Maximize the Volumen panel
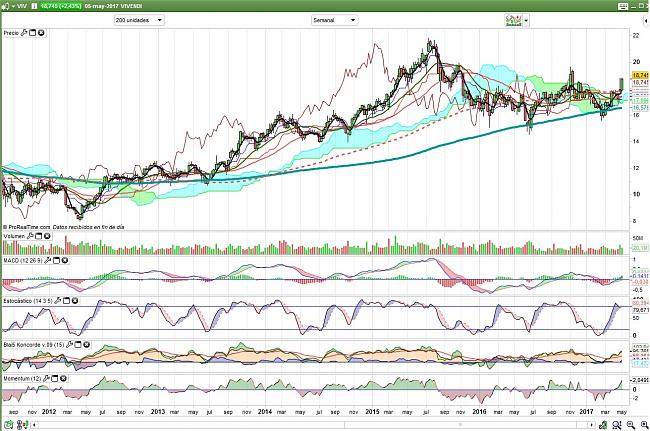The height and width of the screenshot is (431, 650). click(x=39, y=236)
